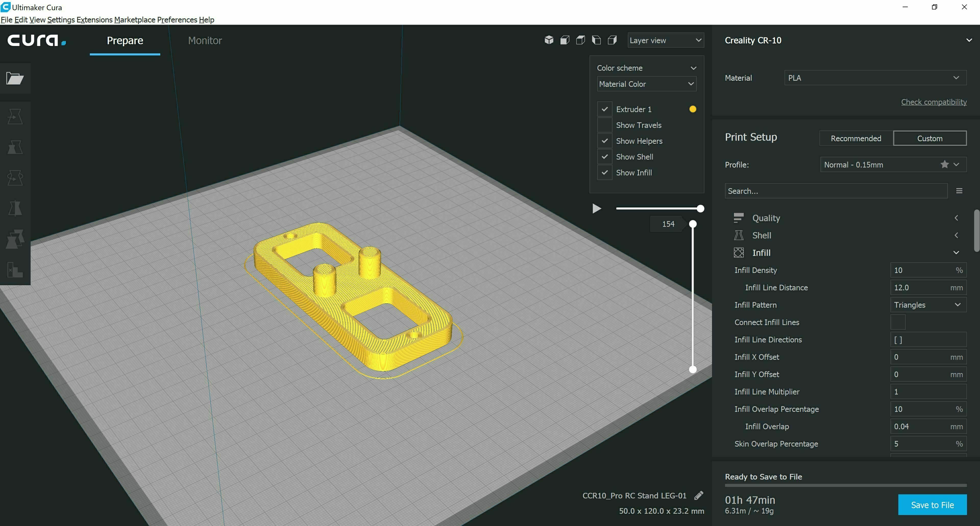
Task: Open the Infill Pattern Triangles dropdown
Action: 928,305
